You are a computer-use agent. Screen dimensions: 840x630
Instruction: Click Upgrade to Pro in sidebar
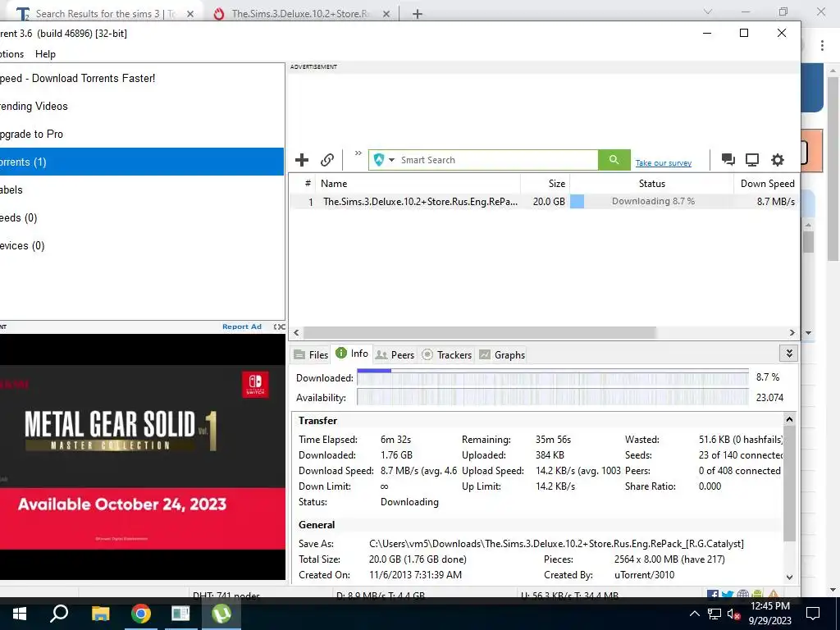click(x=141, y=134)
